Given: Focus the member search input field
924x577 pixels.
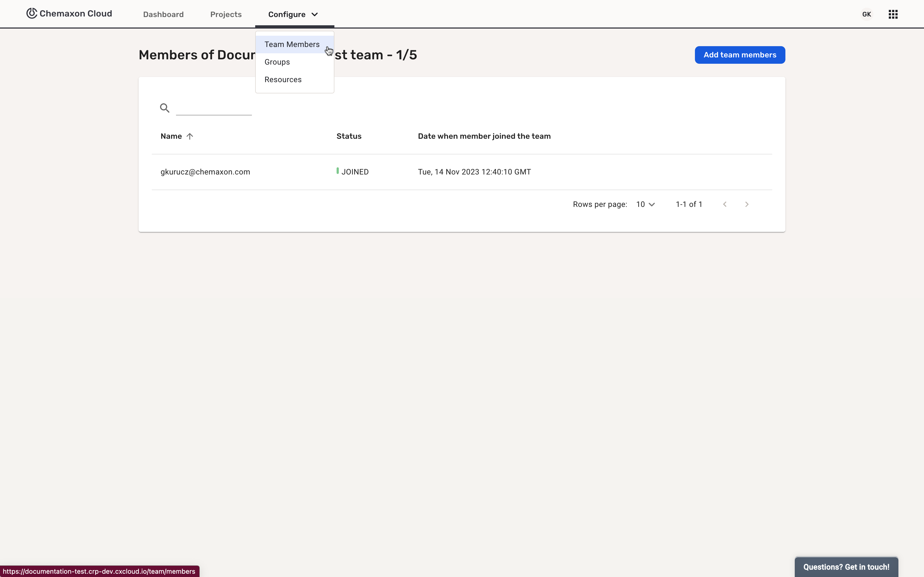Looking at the screenshot, I should [x=214, y=108].
